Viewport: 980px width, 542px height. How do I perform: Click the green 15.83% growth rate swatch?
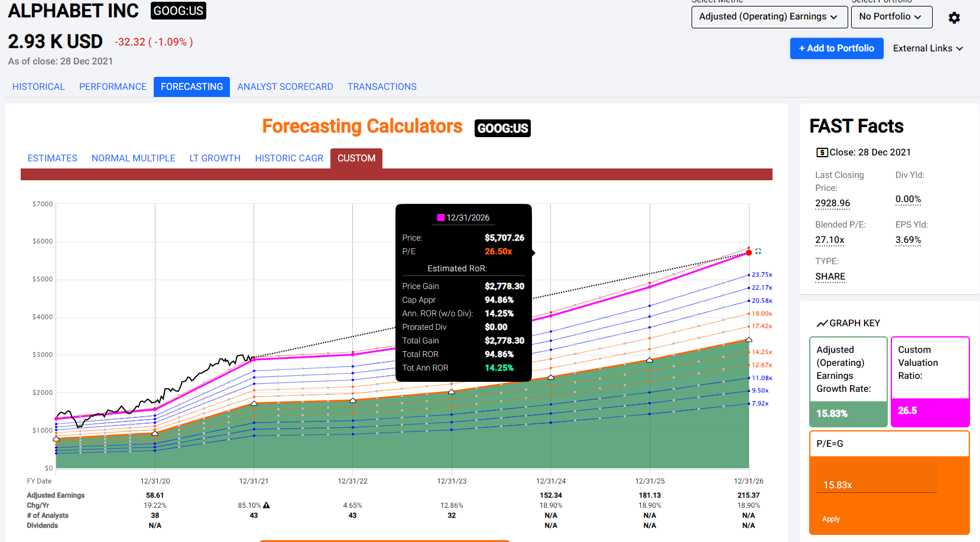(848, 414)
